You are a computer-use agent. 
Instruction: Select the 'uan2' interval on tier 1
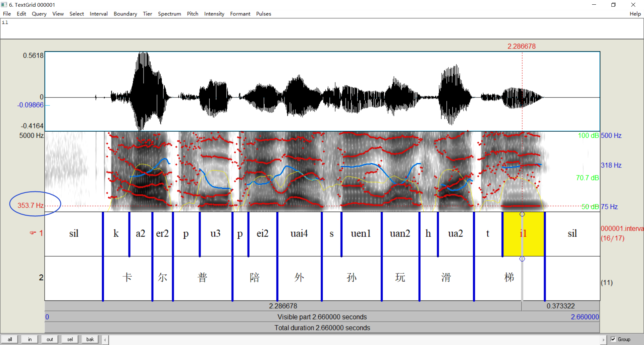(400, 233)
